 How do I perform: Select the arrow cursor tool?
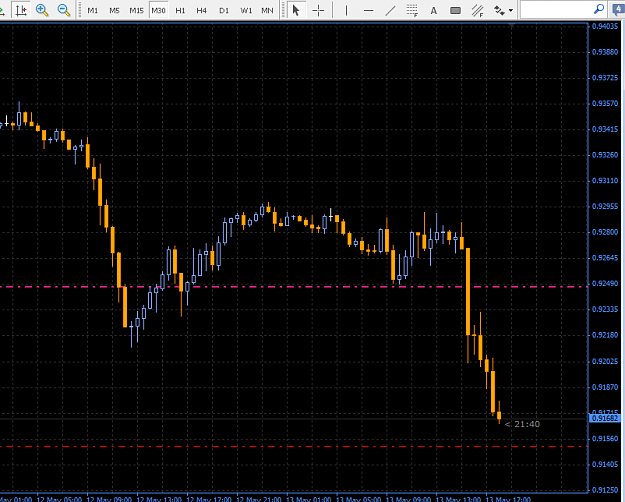tap(296, 10)
